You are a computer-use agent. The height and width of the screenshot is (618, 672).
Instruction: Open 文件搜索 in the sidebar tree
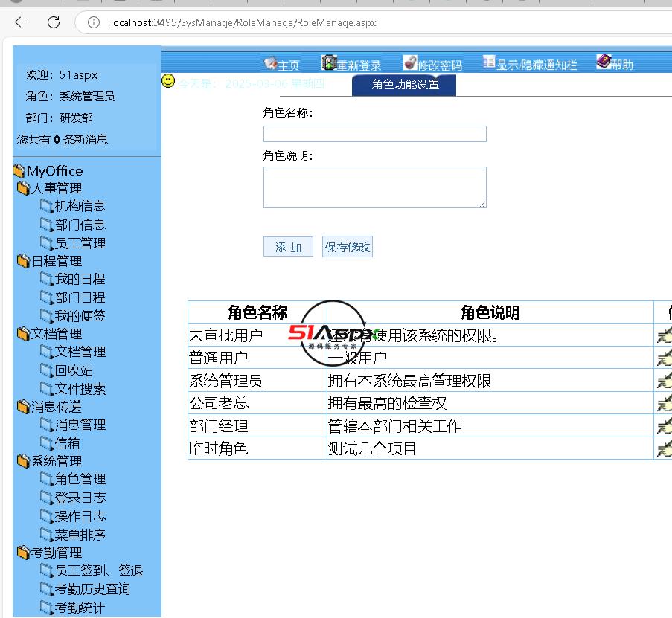tap(80, 389)
